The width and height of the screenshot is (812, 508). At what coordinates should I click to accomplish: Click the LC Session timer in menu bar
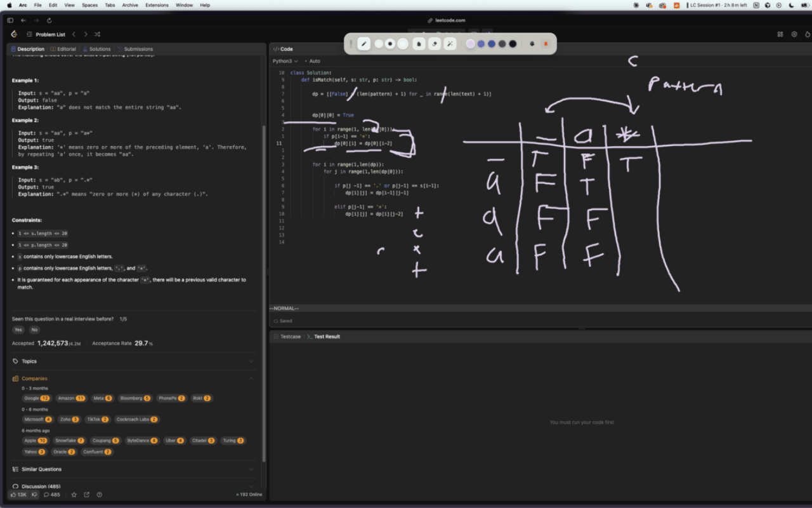tap(716, 5)
